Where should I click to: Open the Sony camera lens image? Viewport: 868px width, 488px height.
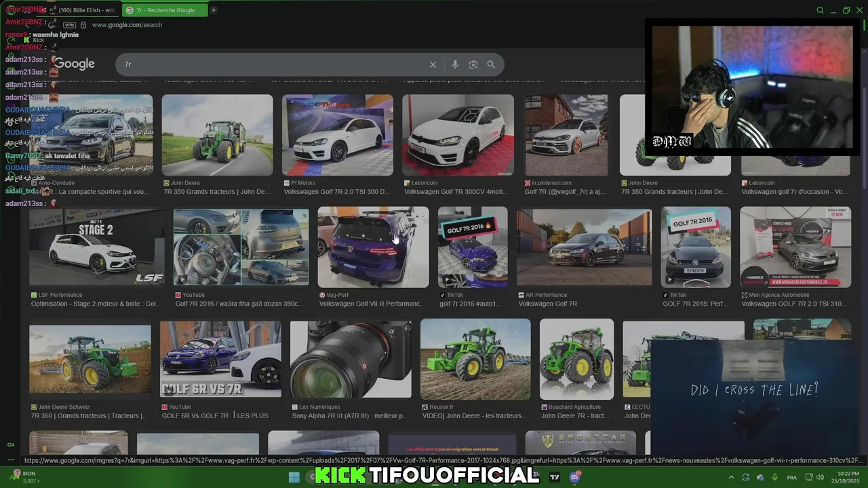351,359
